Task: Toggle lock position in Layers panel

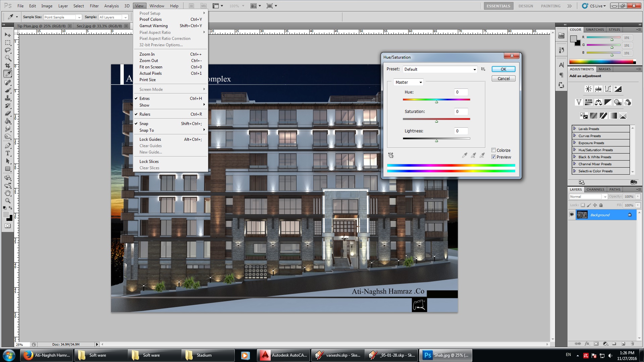Action: tap(595, 205)
